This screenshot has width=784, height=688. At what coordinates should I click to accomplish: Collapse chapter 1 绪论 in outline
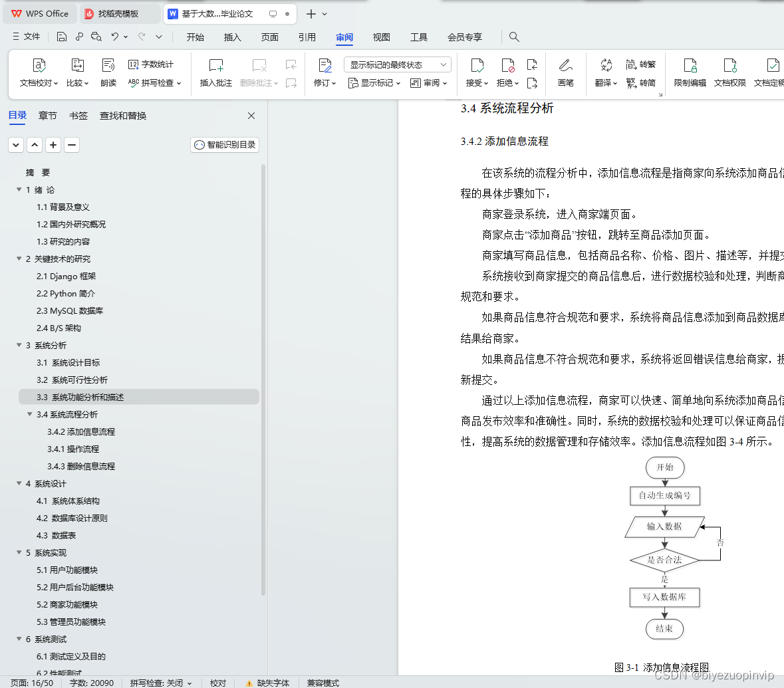tap(19, 189)
